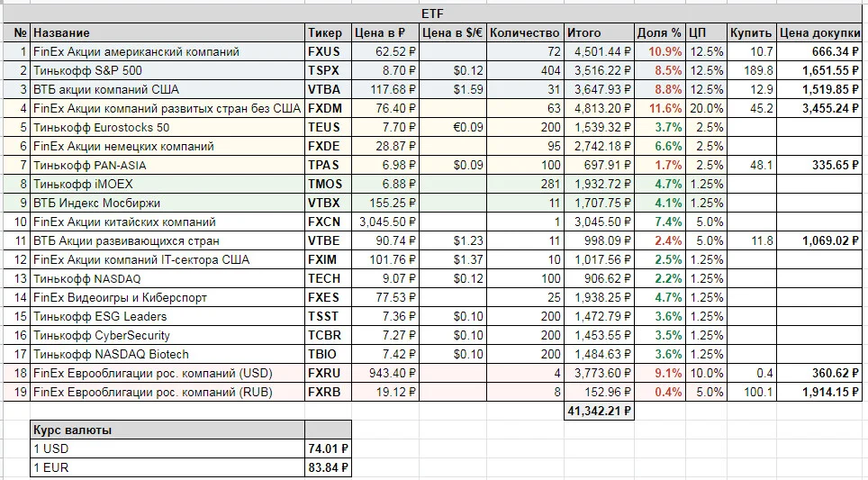Select the FXRB ticker cell
This screenshot has height=480, width=868.
(329, 392)
